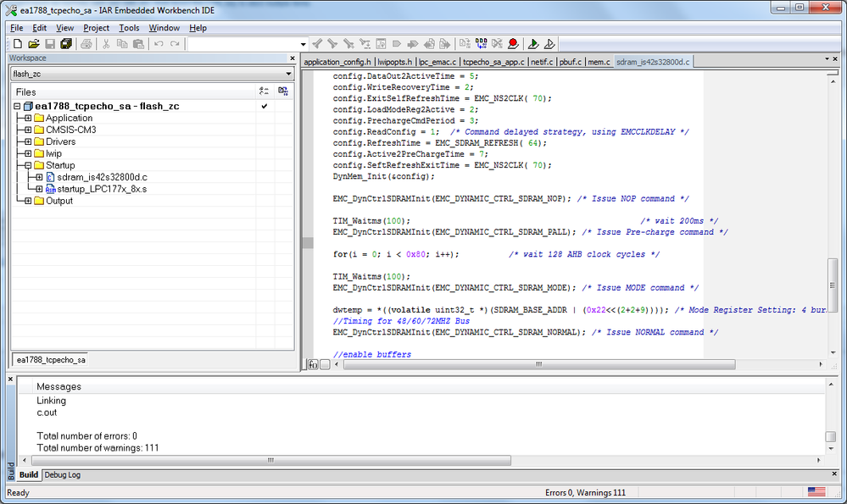
Task: Close the active editor tab with X
Action: (835, 58)
